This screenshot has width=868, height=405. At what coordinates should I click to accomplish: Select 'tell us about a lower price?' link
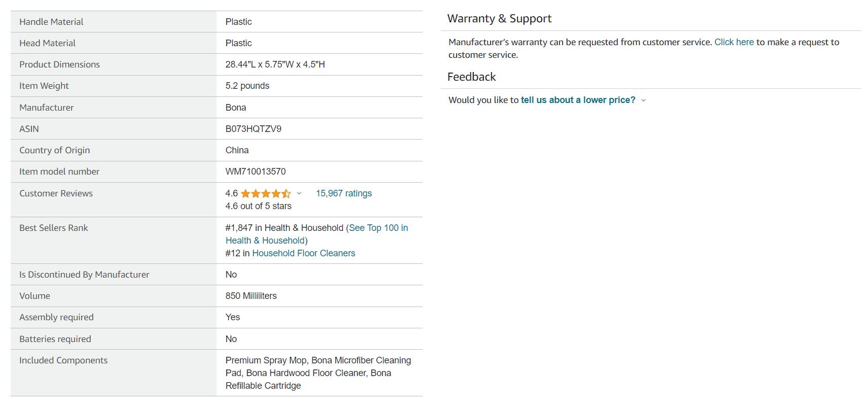(x=578, y=100)
